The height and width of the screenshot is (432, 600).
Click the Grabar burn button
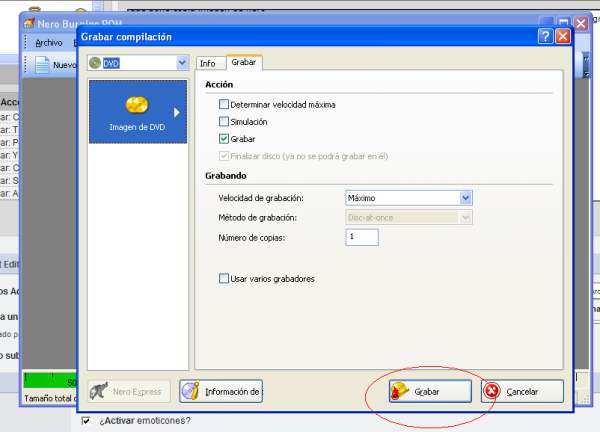click(430, 391)
